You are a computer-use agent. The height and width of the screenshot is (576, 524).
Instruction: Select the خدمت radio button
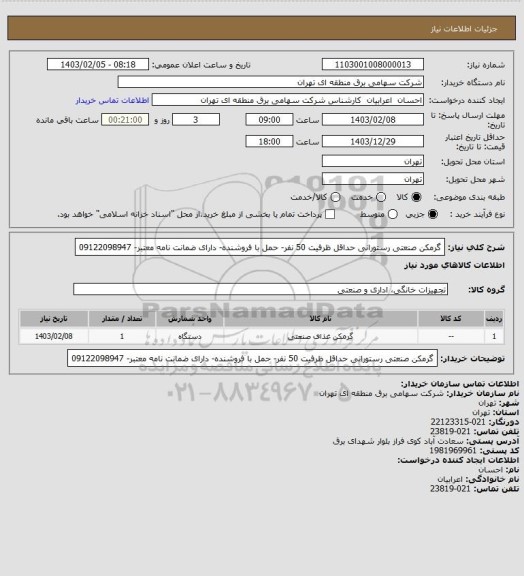(x=381, y=197)
